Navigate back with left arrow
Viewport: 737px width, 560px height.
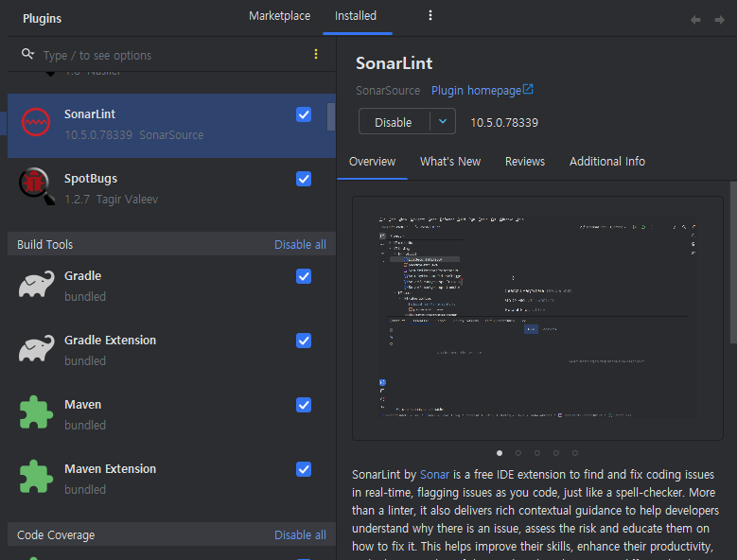tap(695, 20)
